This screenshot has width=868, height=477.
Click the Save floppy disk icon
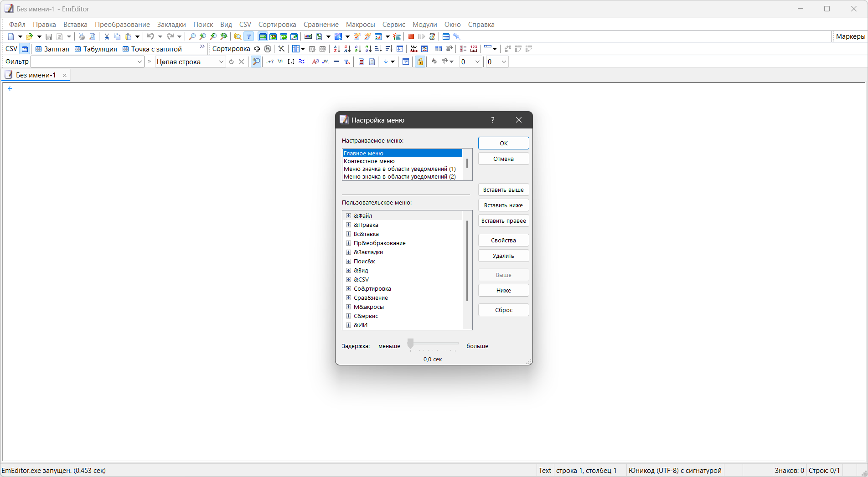click(x=49, y=36)
